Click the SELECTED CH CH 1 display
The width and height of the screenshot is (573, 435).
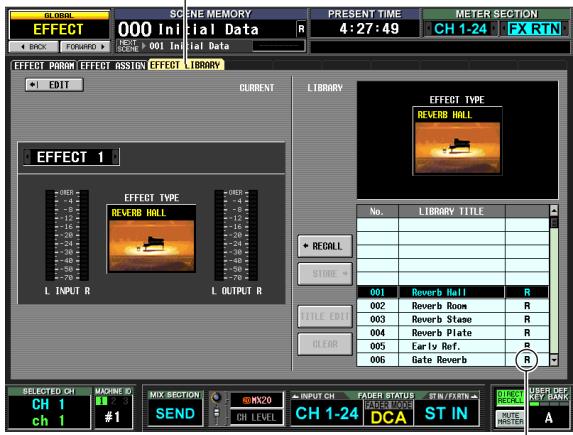[x=49, y=411]
